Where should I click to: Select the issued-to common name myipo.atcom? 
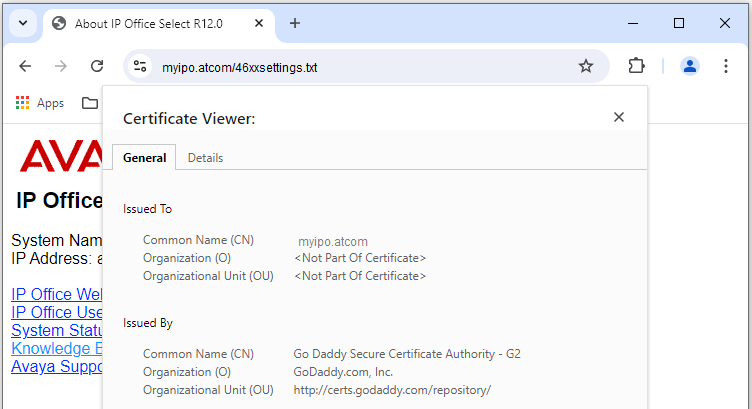point(333,242)
